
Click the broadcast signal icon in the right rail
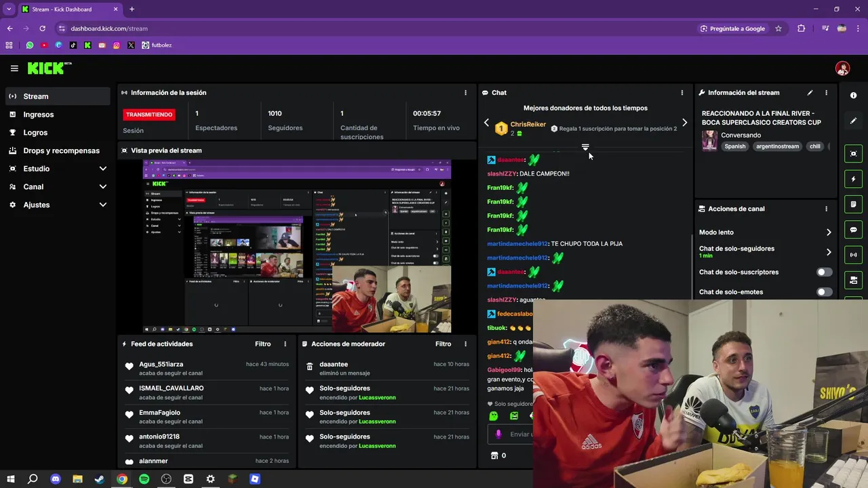click(854, 255)
